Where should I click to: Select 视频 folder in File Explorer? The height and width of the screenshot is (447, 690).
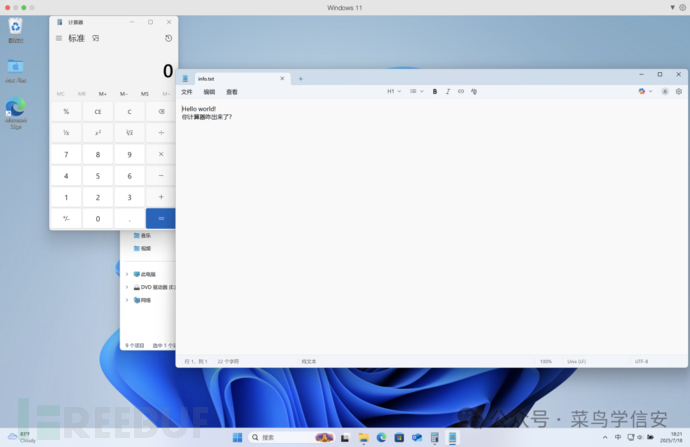pos(142,248)
